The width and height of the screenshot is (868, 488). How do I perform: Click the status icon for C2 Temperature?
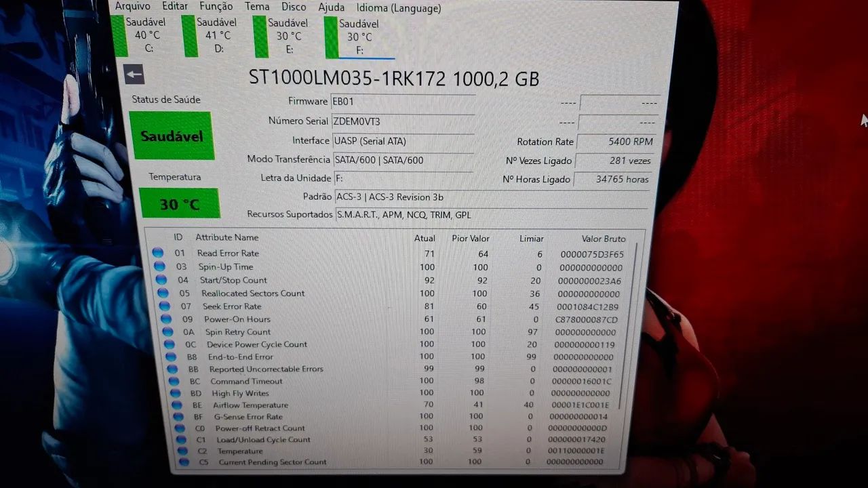(x=182, y=451)
